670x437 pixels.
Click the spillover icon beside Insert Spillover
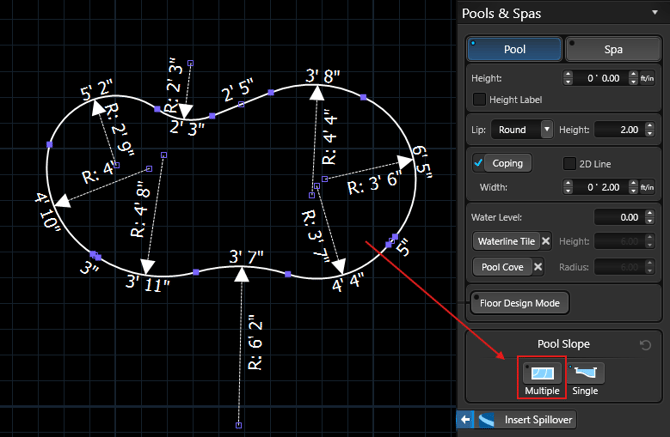pos(486,420)
